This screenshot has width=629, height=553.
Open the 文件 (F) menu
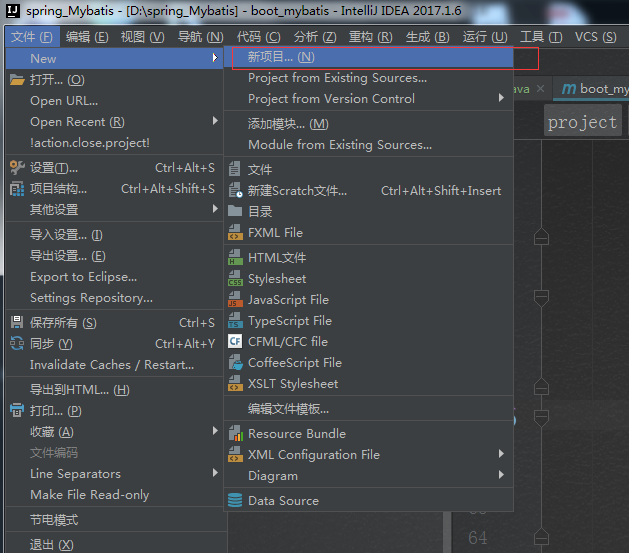[x=32, y=37]
